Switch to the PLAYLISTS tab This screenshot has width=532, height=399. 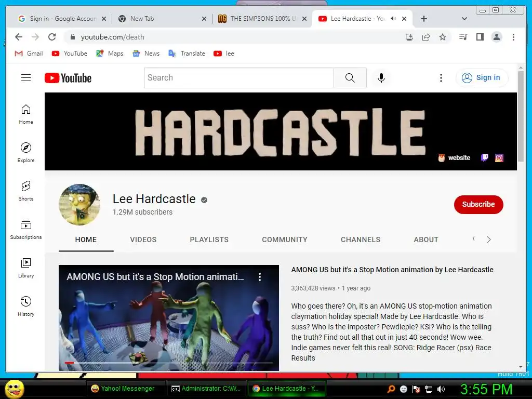coord(209,240)
